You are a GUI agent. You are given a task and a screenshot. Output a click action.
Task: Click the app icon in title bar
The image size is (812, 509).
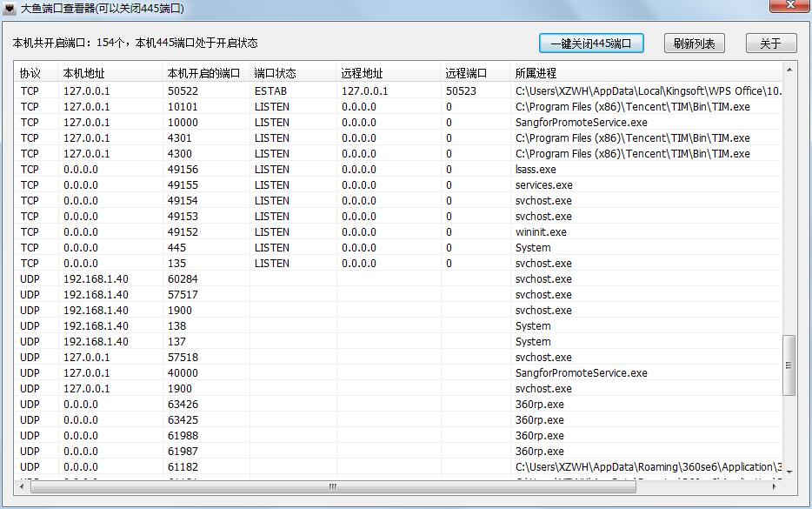10,8
